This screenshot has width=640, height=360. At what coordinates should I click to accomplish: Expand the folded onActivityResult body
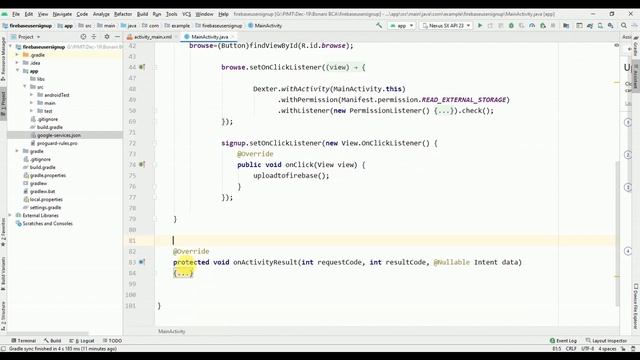[x=183, y=273]
